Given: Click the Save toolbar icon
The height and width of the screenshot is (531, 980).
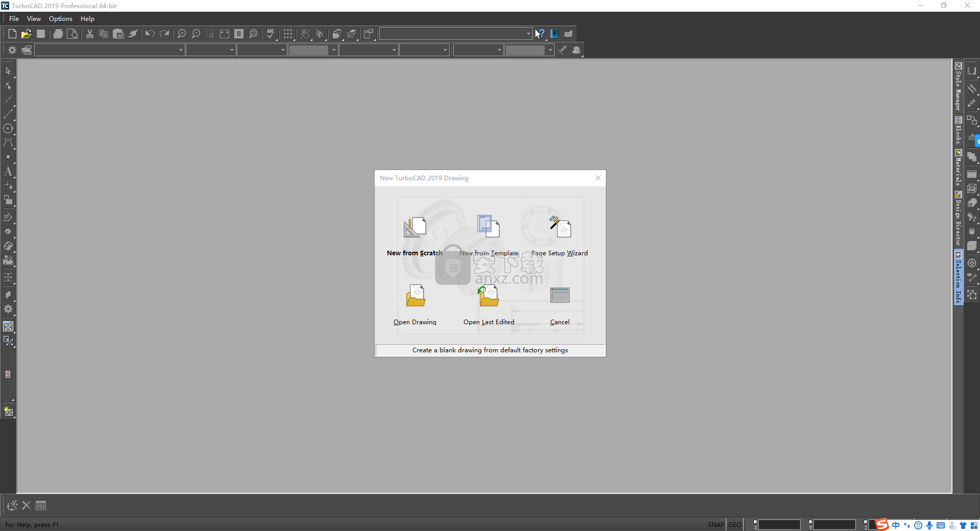Looking at the screenshot, I should point(41,34).
